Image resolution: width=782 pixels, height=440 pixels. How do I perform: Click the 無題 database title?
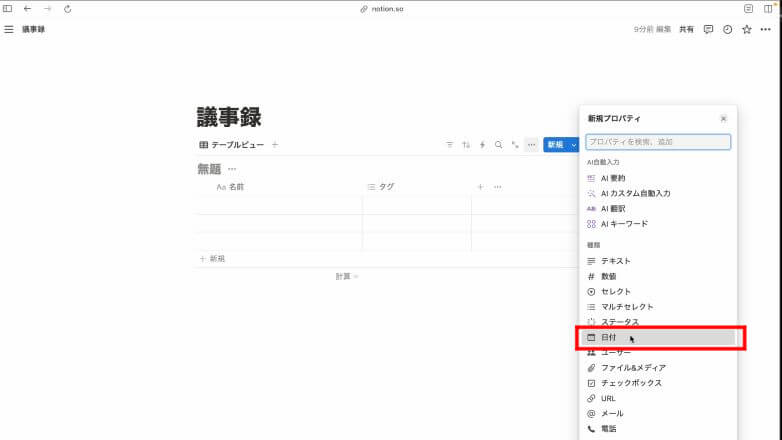pyautogui.click(x=209, y=169)
